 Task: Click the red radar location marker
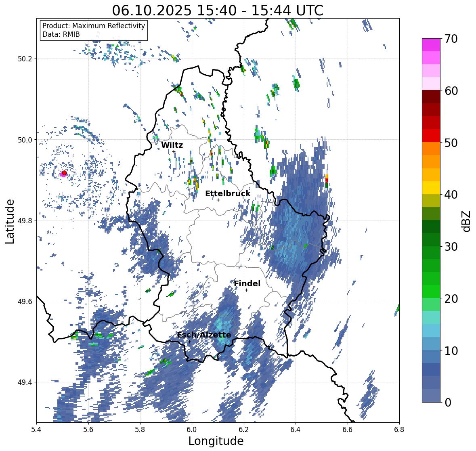point(64,173)
